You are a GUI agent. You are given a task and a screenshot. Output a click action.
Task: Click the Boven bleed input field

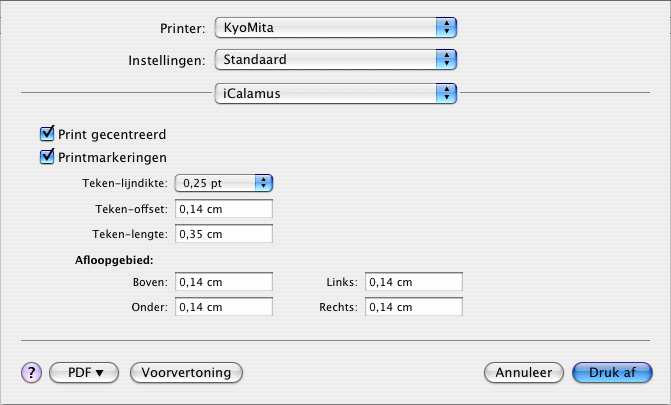224,282
